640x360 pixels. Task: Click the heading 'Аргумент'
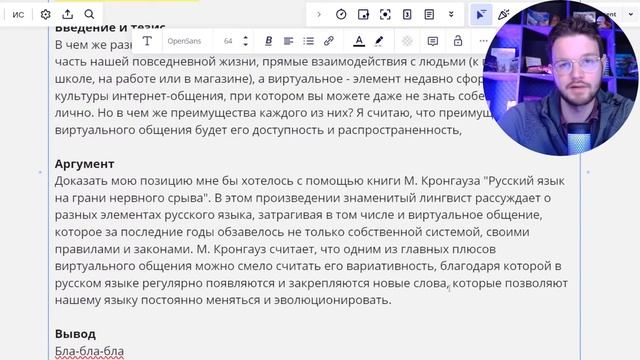[84, 164]
